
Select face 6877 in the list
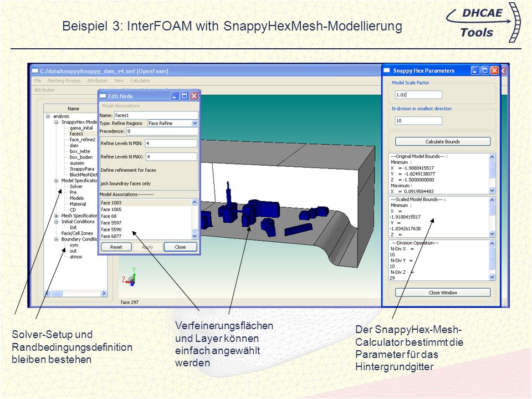coord(111,236)
